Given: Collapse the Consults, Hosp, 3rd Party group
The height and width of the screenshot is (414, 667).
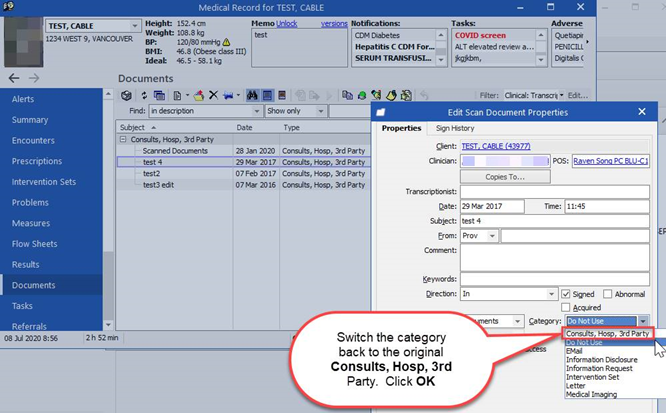Looking at the screenshot, I should 123,139.
